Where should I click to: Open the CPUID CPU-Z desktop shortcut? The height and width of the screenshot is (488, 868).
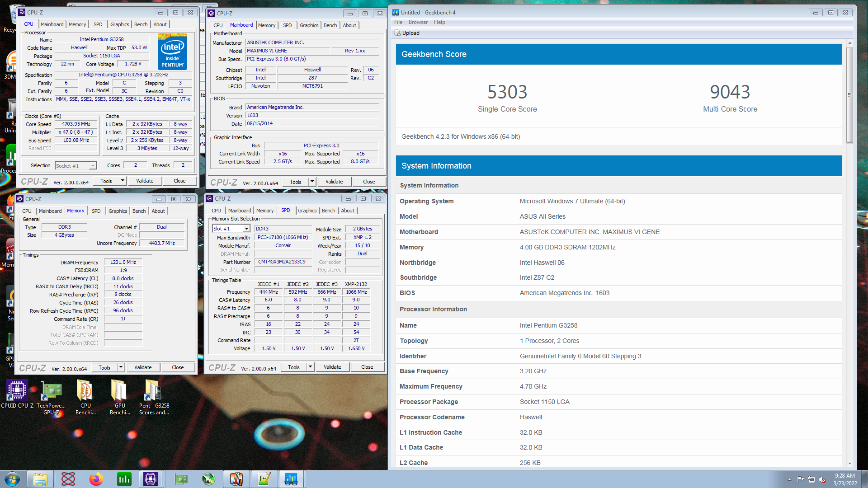[x=17, y=394]
